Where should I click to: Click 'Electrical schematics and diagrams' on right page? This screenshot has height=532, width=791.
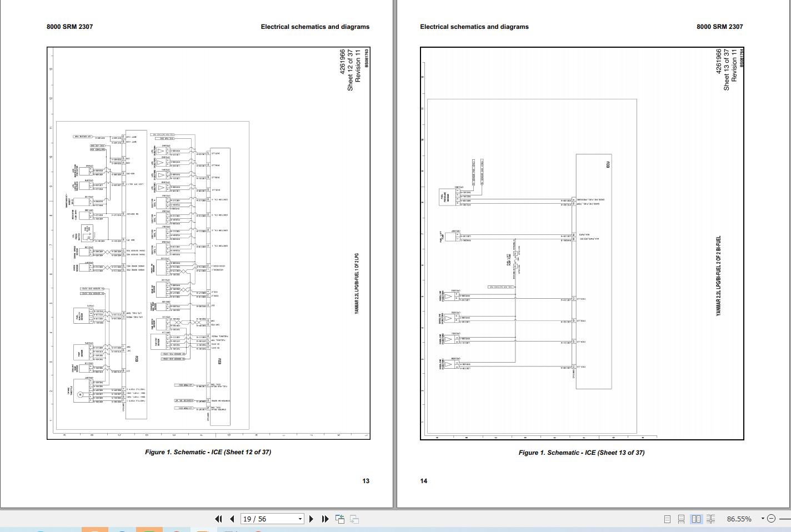click(x=474, y=27)
